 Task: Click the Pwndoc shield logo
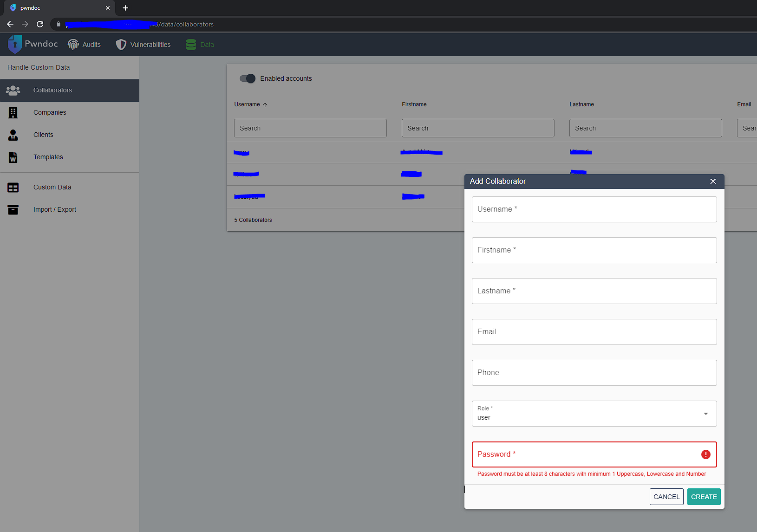[15, 44]
